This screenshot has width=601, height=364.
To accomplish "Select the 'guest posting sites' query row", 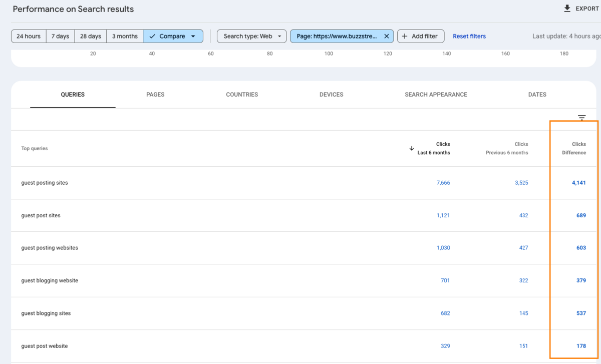I will coord(45,183).
